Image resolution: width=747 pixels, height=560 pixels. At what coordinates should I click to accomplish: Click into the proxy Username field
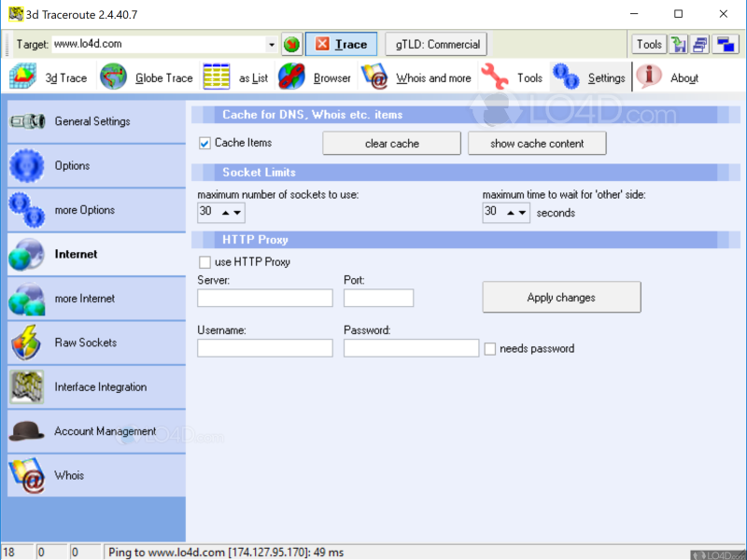[265, 348]
